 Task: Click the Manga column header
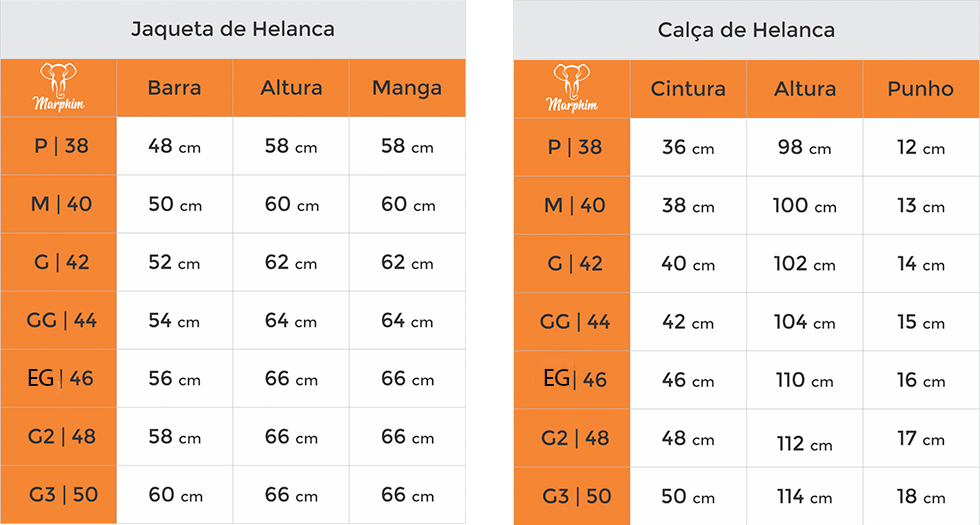pyautogui.click(x=406, y=88)
